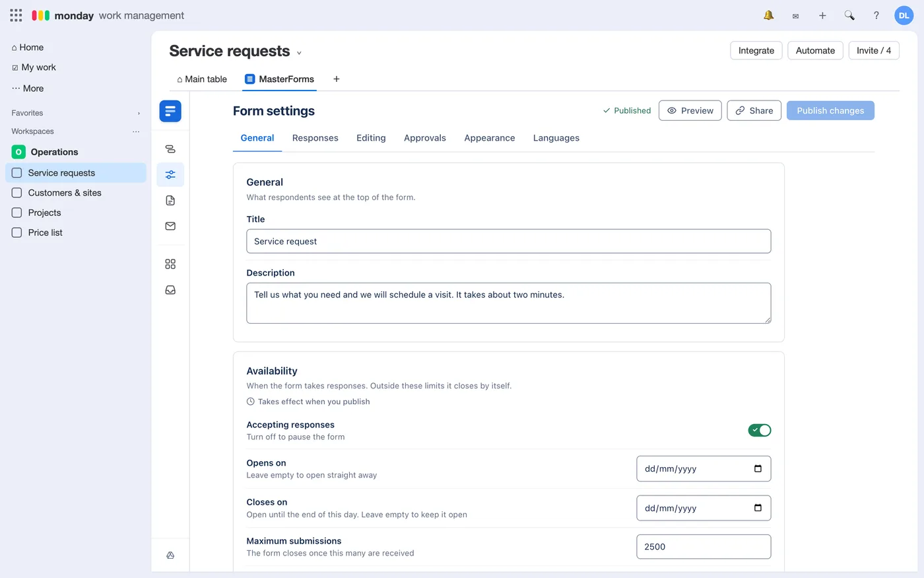Viewport: 924px width, 578px height.
Task: Switch to the Main table view
Action: tap(201, 79)
